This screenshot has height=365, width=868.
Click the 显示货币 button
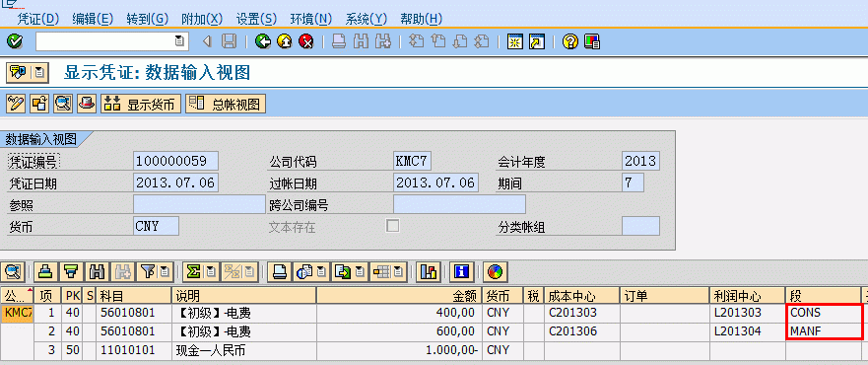(141, 104)
